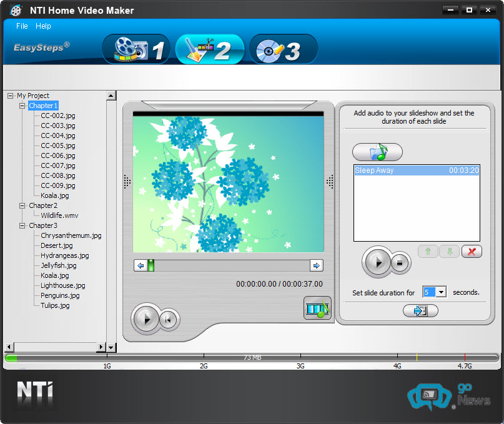
Task: Select Jellyfish.jpg in Chapter3
Action: click(x=59, y=265)
